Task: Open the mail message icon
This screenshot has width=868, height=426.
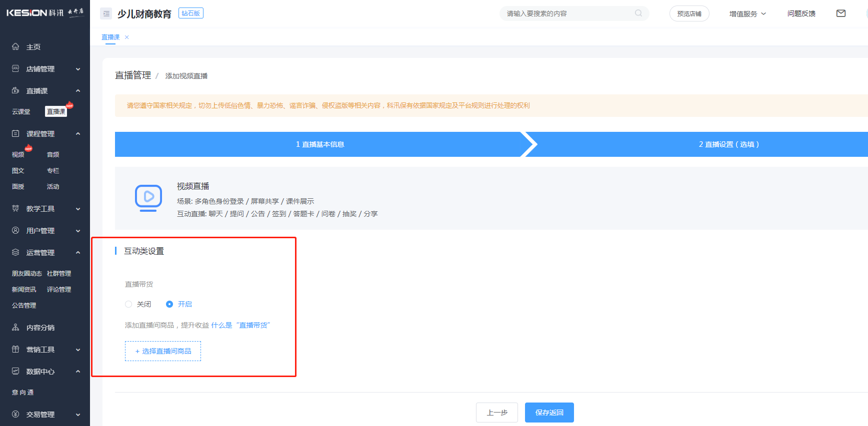Action: 841,13
